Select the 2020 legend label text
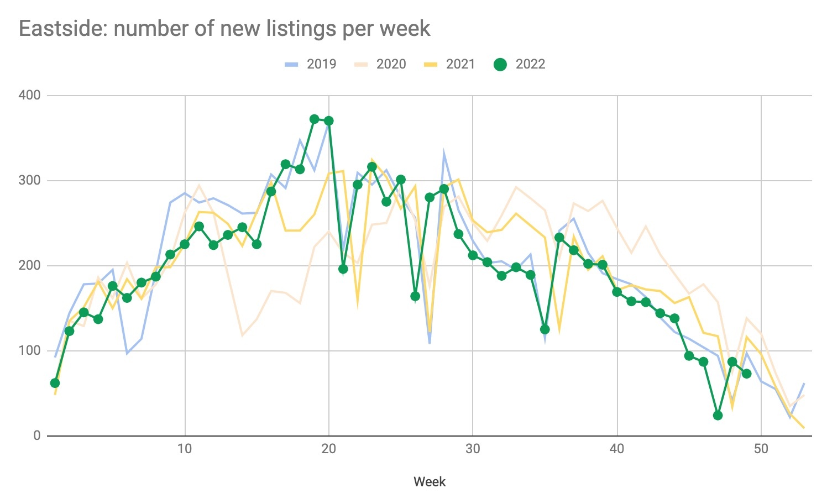This screenshot has width=827, height=504. (391, 64)
